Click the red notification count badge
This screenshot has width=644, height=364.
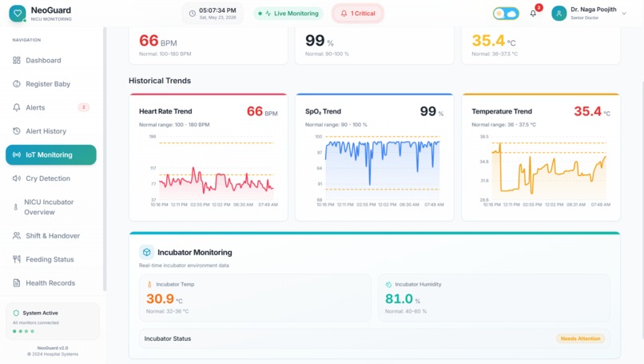[539, 7]
